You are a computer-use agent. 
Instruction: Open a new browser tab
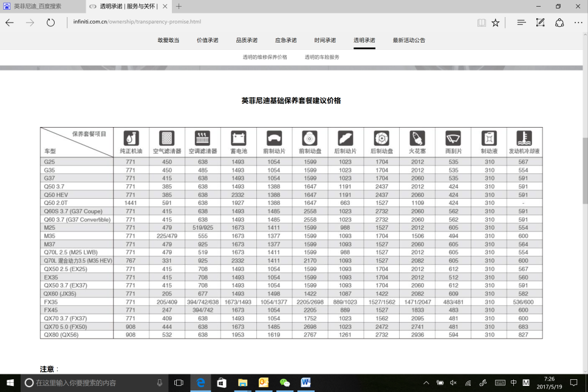click(x=179, y=6)
